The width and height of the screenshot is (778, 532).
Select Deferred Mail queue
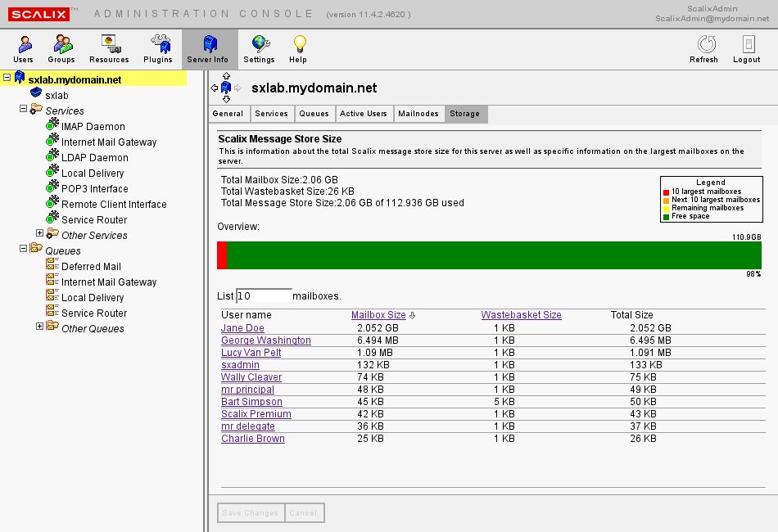pyautogui.click(x=91, y=267)
